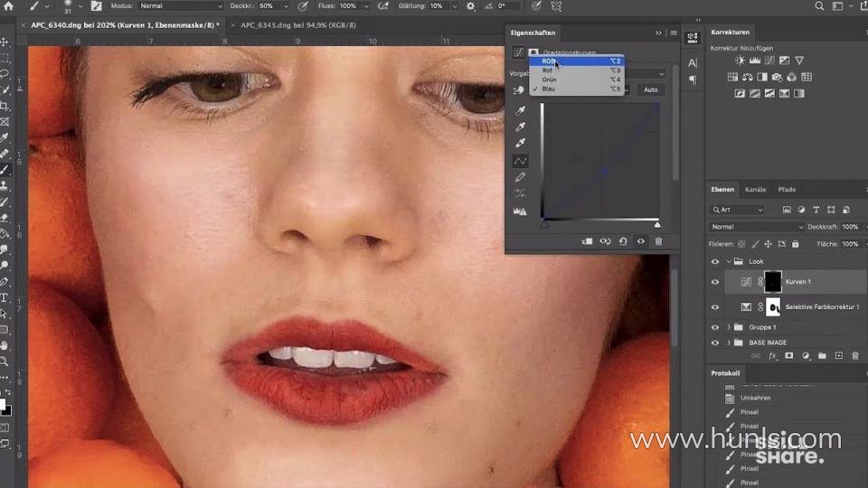
Task: Select the Move tool
Action: click(x=5, y=42)
